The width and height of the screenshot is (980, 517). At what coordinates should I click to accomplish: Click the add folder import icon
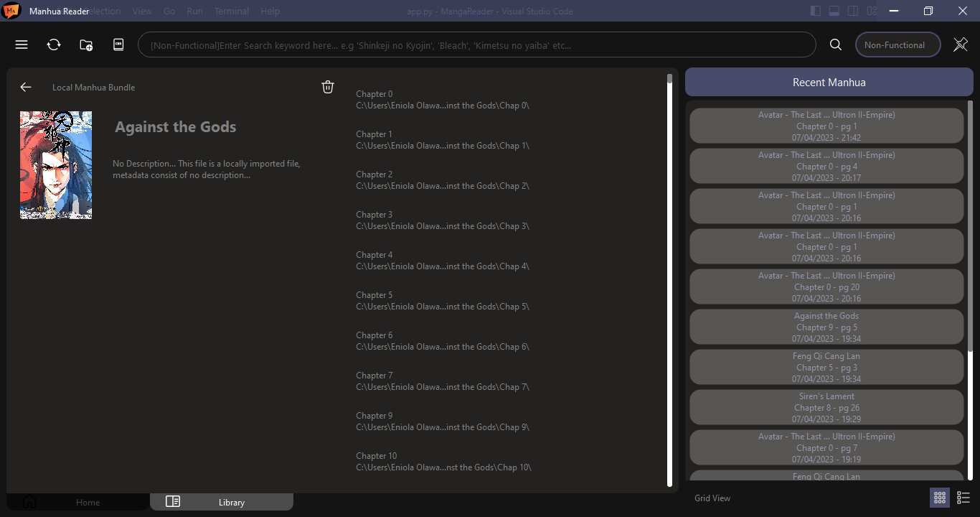86,45
